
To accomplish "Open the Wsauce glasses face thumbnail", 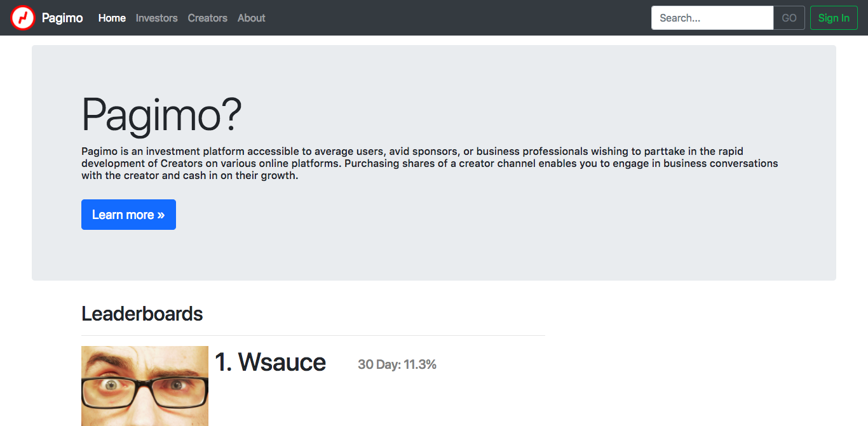I will pos(145,386).
